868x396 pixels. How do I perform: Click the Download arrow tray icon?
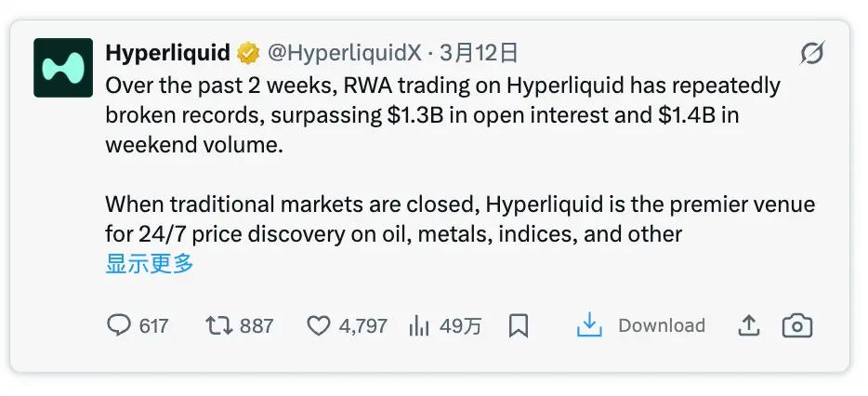click(589, 325)
